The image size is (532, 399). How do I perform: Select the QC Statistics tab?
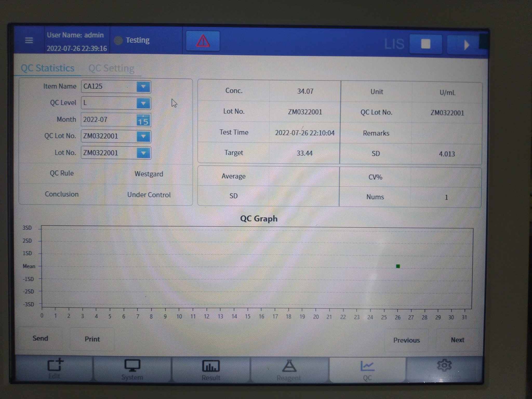48,68
